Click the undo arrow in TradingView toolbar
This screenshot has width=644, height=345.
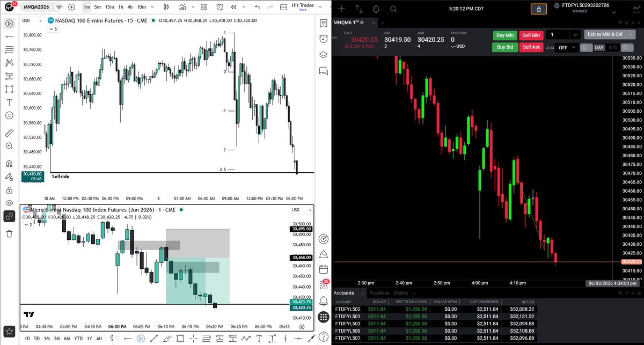click(x=257, y=7)
